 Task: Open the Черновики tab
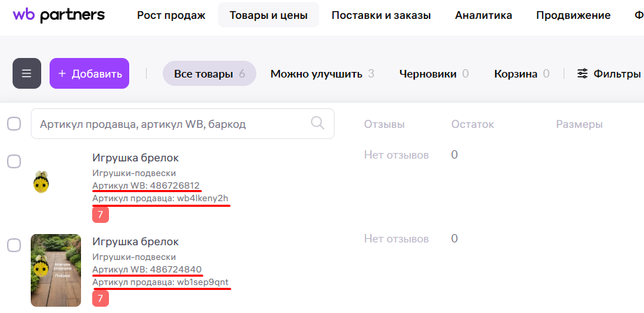click(434, 73)
